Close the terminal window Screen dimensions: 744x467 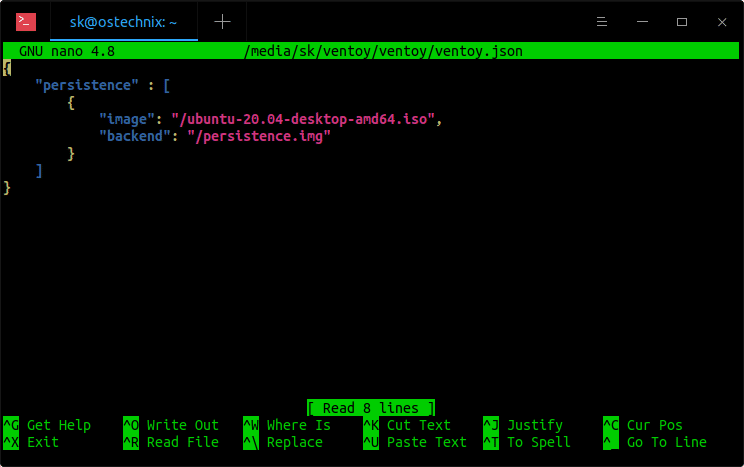click(722, 22)
